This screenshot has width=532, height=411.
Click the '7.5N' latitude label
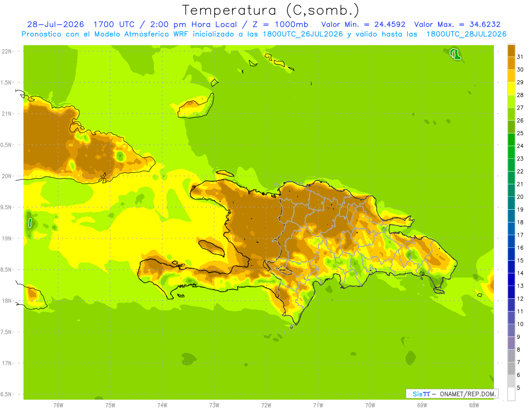point(7,332)
